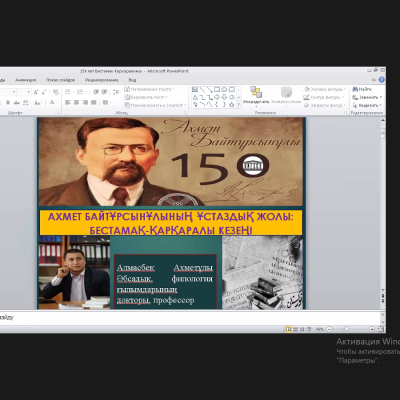Click the Заливка фигуры button
Screen dimensions: 400x400
(325, 89)
